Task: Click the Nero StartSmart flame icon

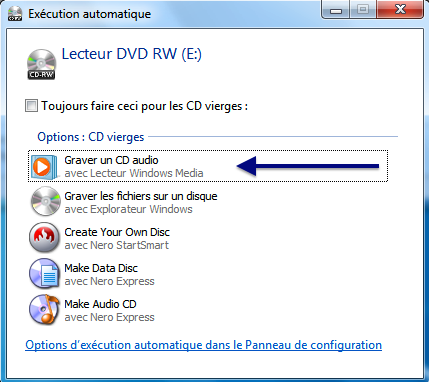Action: (45, 238)
